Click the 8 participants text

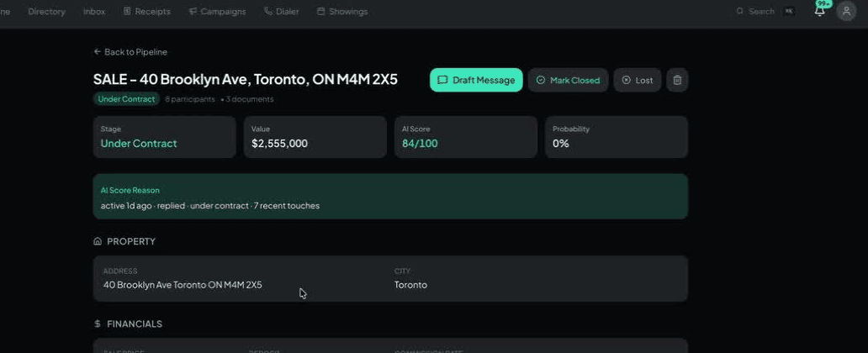(x=190, y=99)
